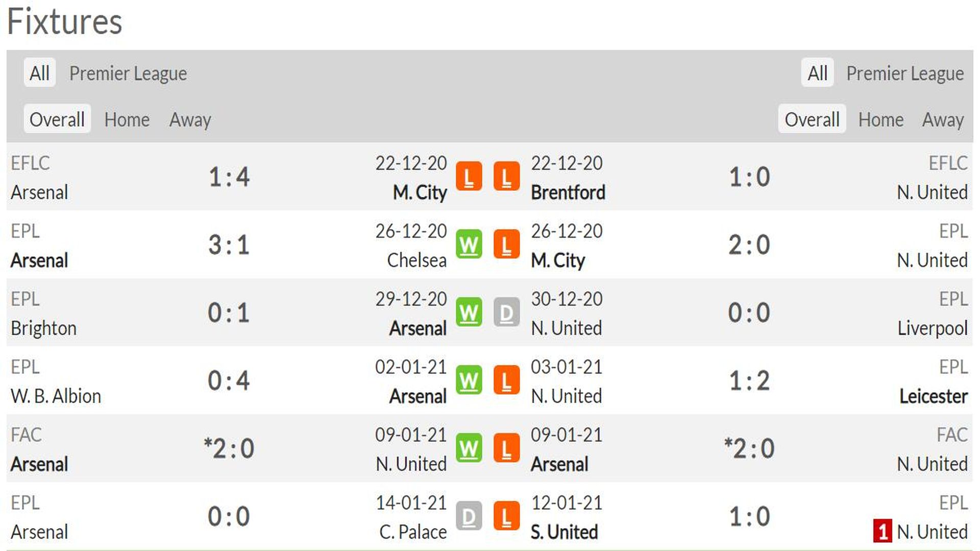Open the Leicester team link
Viewport: 980px width, 551px height.
tap(933, 396)
